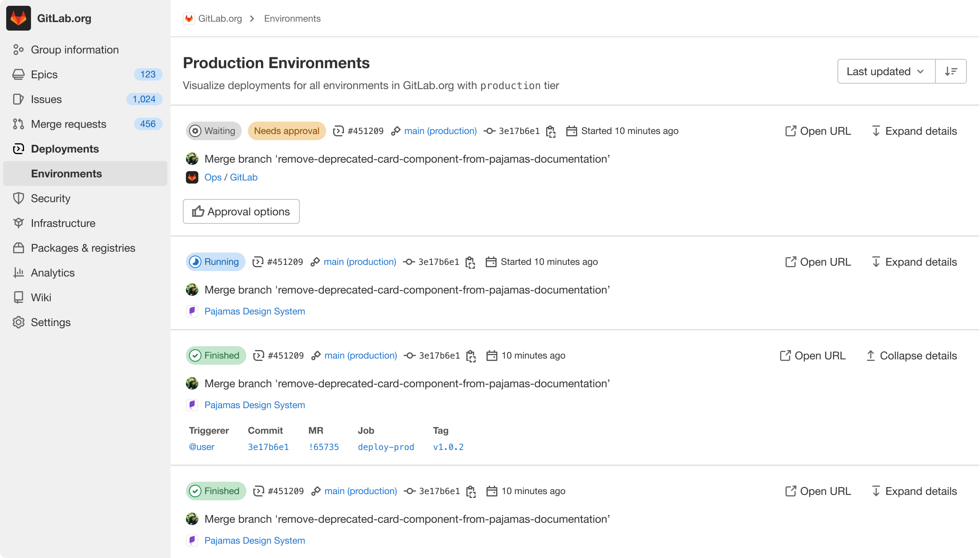Click the Infrastructure cube icon
Image resolution: width=980 pixels, height=558 pixels.
(19, 223)
